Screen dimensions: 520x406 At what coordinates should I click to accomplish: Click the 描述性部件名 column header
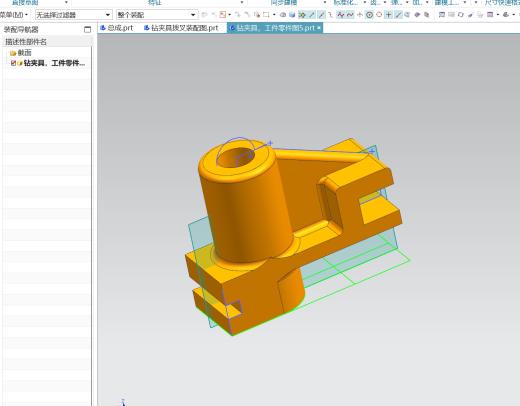pos(47,42)
